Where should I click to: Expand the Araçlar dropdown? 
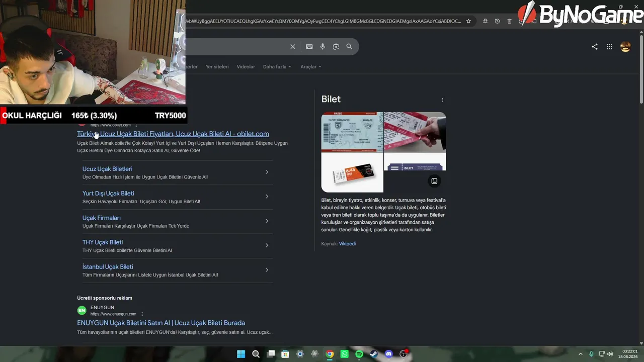click(310, 67)
